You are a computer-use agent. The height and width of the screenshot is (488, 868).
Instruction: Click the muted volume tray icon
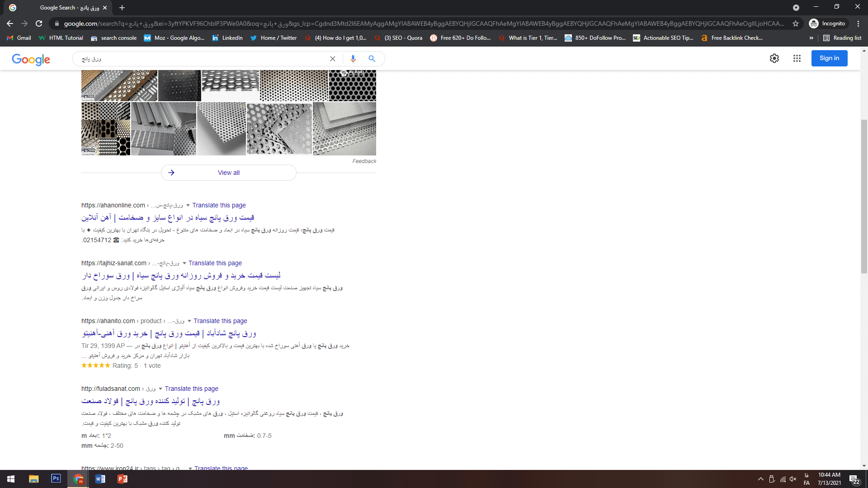[x=793, y=479]
